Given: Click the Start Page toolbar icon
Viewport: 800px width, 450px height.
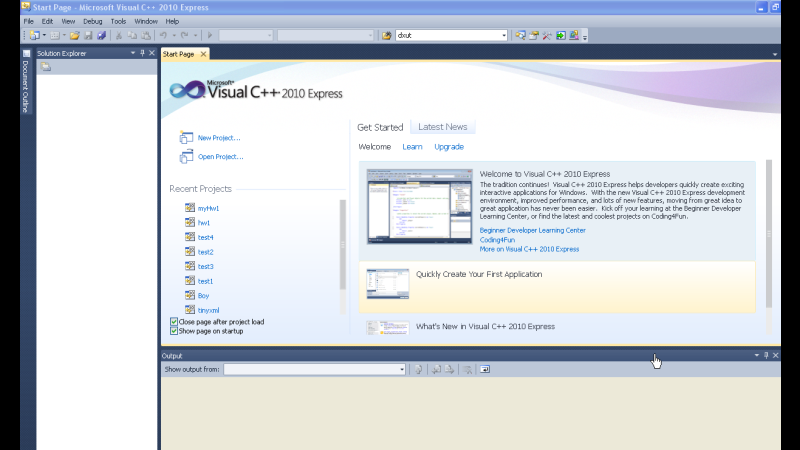Looking at the screenshot, I should (561, 35).
